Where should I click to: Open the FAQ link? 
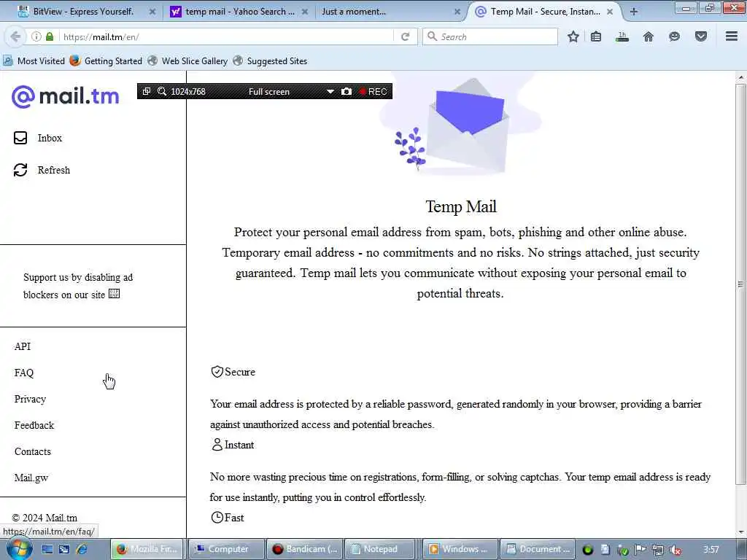point(24,373)
